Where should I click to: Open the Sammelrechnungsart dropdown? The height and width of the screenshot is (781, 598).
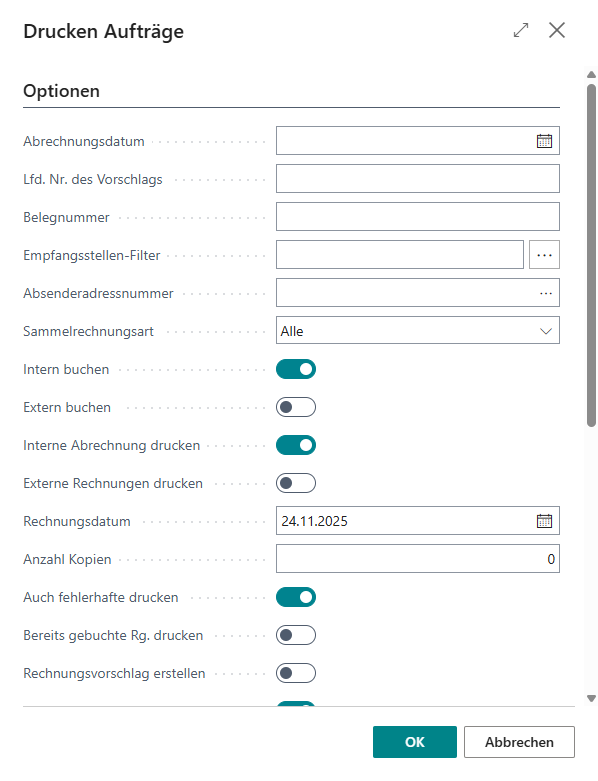[x=418, y=331]
